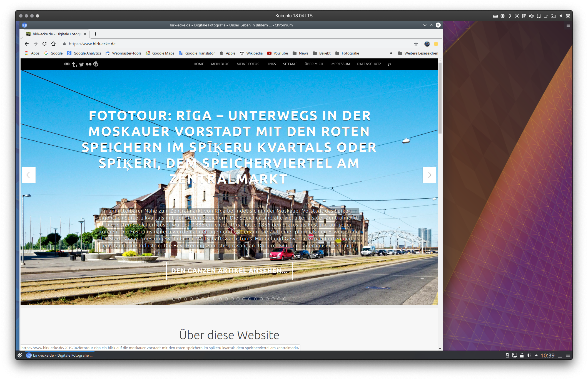
Task: Open the News bookmarks folder
Action: point(300,53)
